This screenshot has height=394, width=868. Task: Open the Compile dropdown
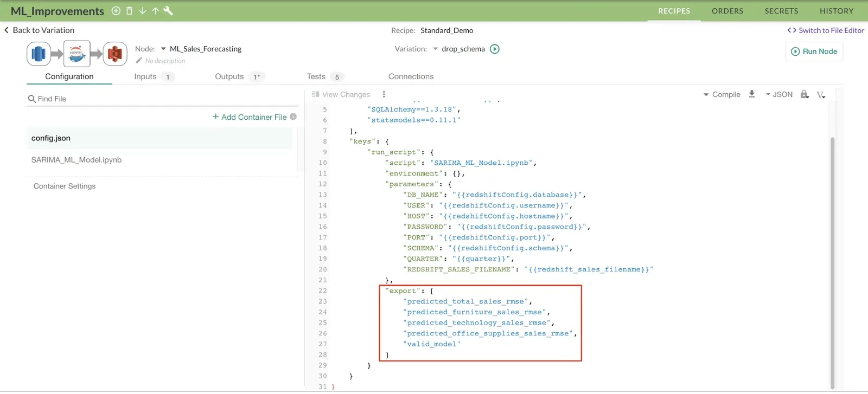tap(722, 94)
